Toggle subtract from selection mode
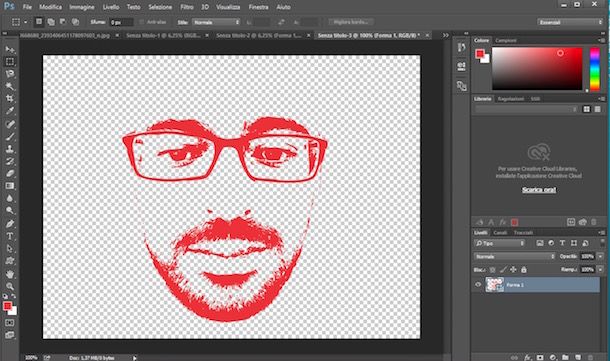Viewport: 610px width, 361px height. (x=63, y=22)
